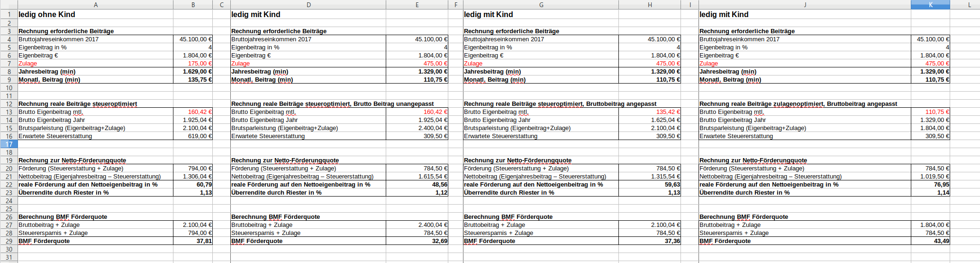Click bold value '60,79' in column B
The height and width of the screenshot is (263, 980).
[x=204, y=185]
